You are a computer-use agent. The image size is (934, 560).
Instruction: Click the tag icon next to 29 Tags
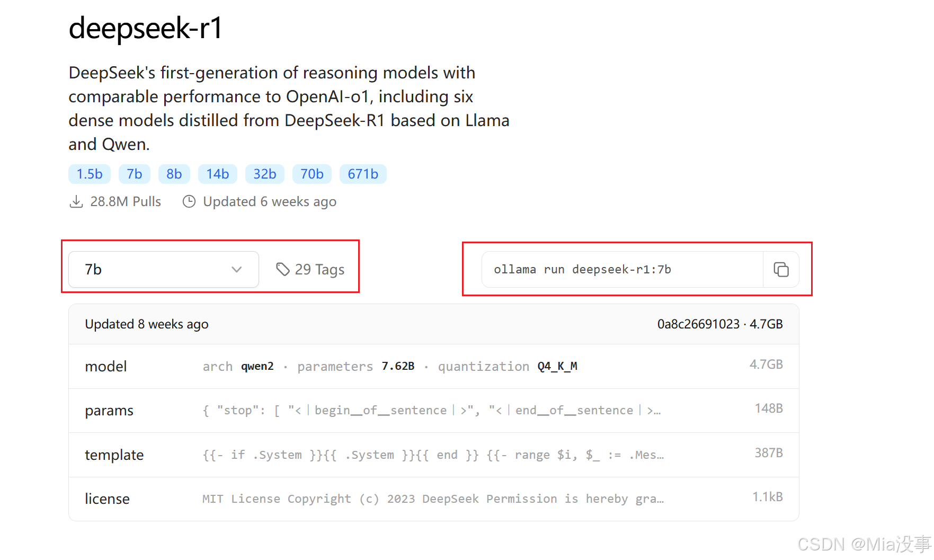point(282,269)
